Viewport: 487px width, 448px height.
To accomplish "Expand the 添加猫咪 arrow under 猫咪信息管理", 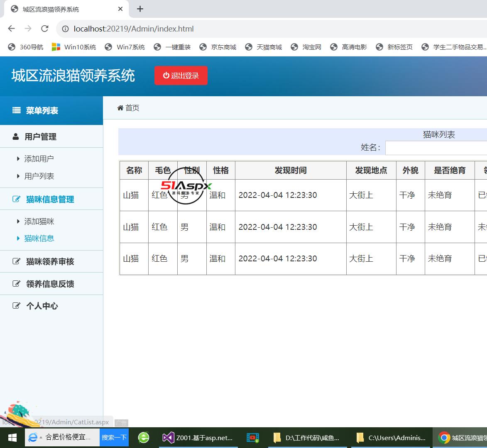I will tap(17, 221).
